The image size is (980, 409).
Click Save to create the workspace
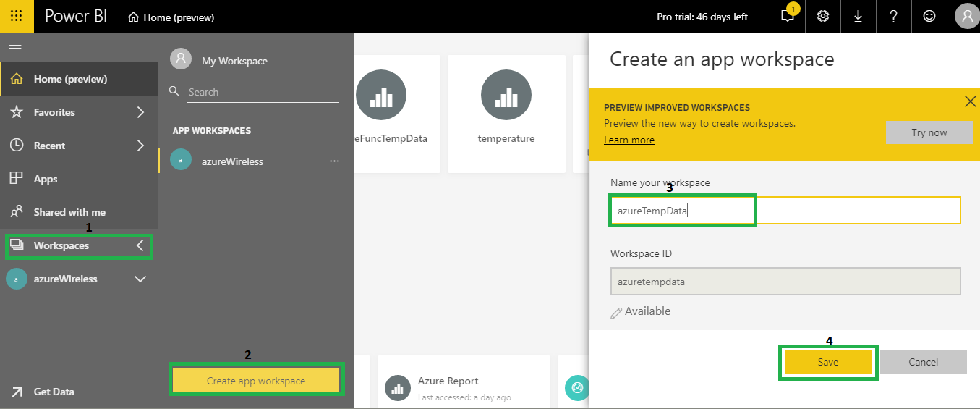click(x=828, y=362)
